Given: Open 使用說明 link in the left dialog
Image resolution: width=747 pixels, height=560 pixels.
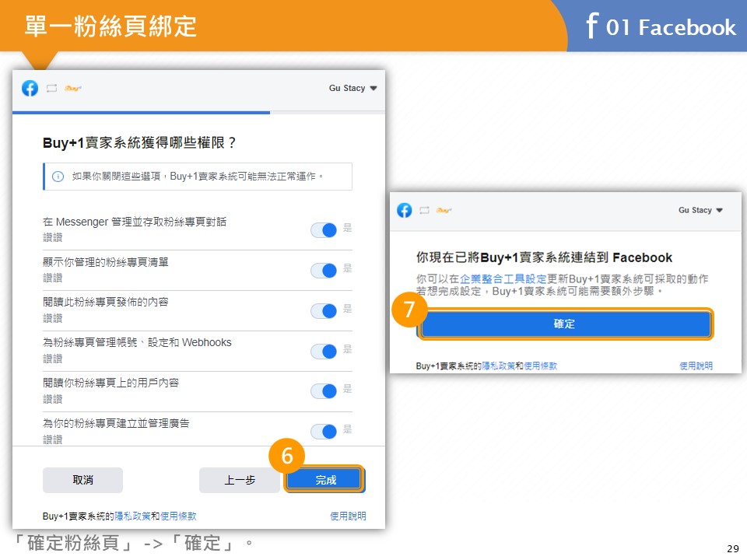Looking at the screenshot, I should [347, 516].
